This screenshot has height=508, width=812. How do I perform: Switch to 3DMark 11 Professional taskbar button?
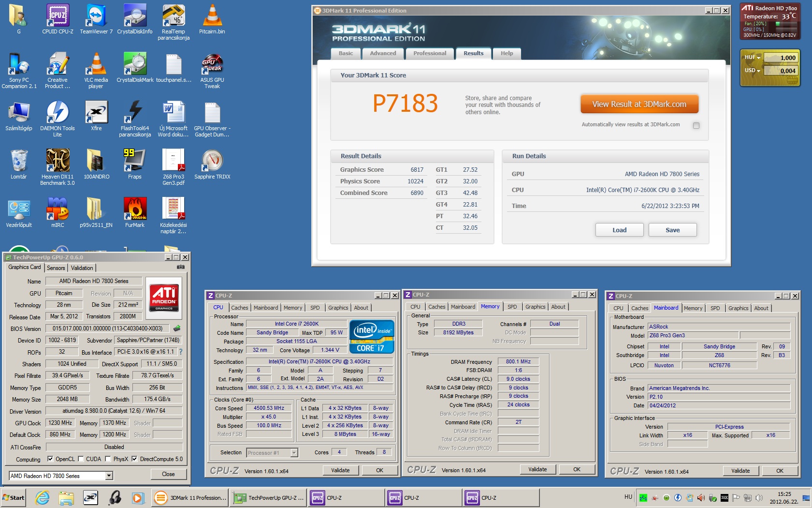tap(190, 497)
